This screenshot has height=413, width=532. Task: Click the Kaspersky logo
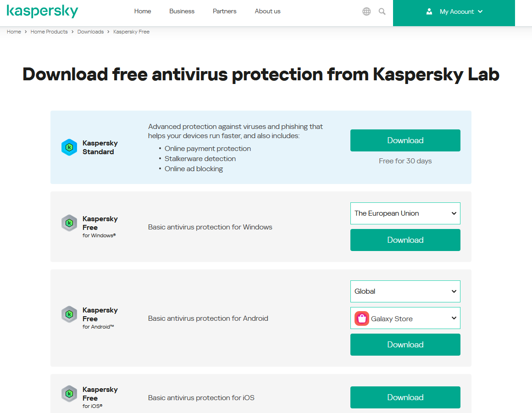coord(42,11)
